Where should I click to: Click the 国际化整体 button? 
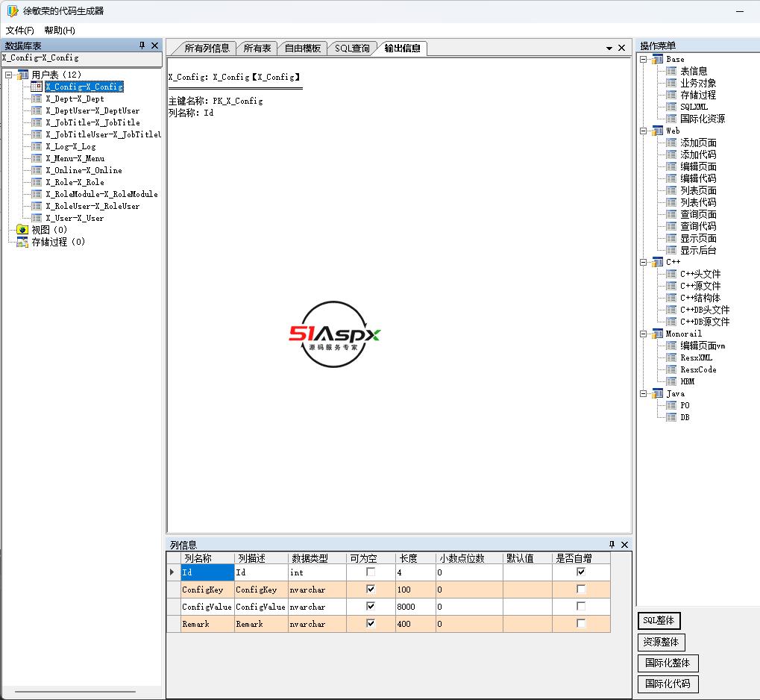[x=668, y=663]
